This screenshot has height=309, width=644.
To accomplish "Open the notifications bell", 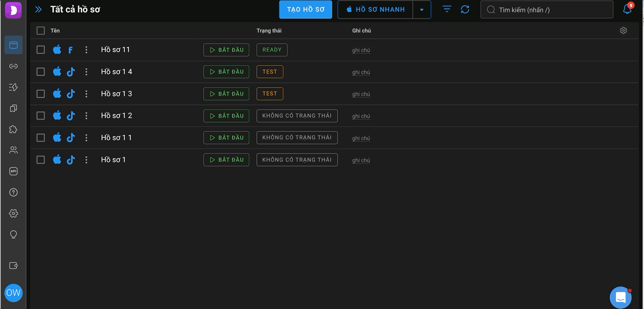I will (627, 9).
